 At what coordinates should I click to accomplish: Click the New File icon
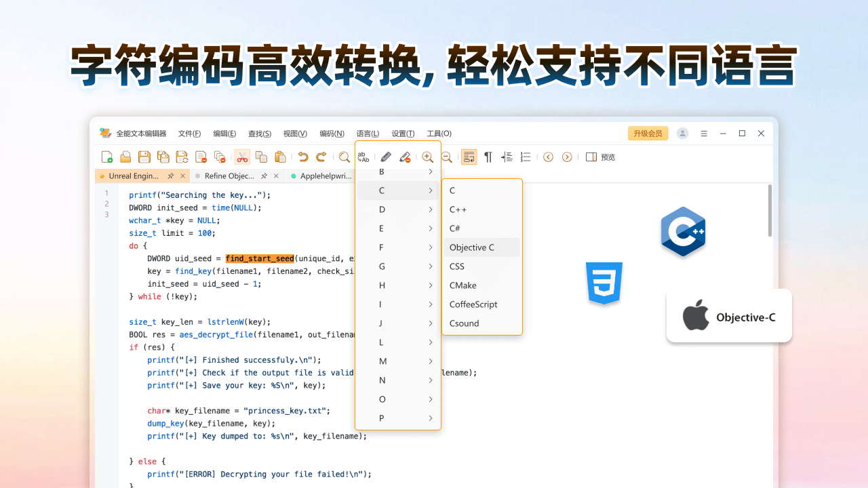[107, 157]
